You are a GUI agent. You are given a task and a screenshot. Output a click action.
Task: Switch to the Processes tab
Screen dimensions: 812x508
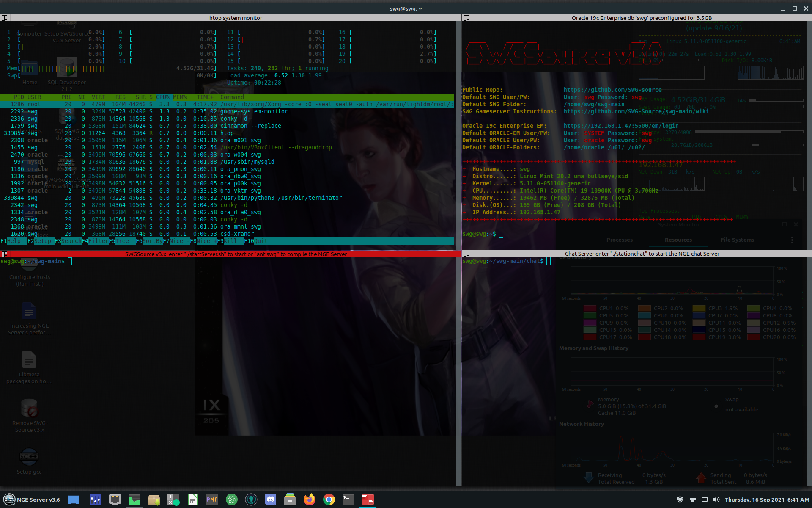coord(619,240)
